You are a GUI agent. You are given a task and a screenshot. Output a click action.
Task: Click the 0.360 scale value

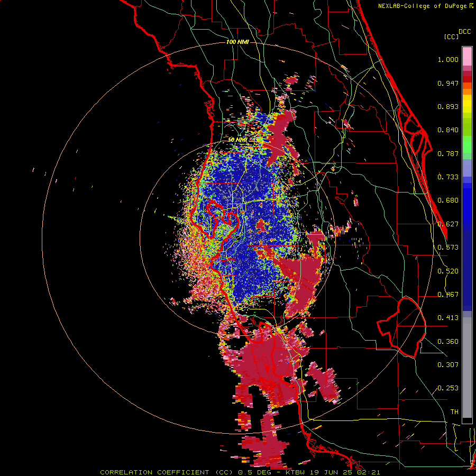coord(448,342)
